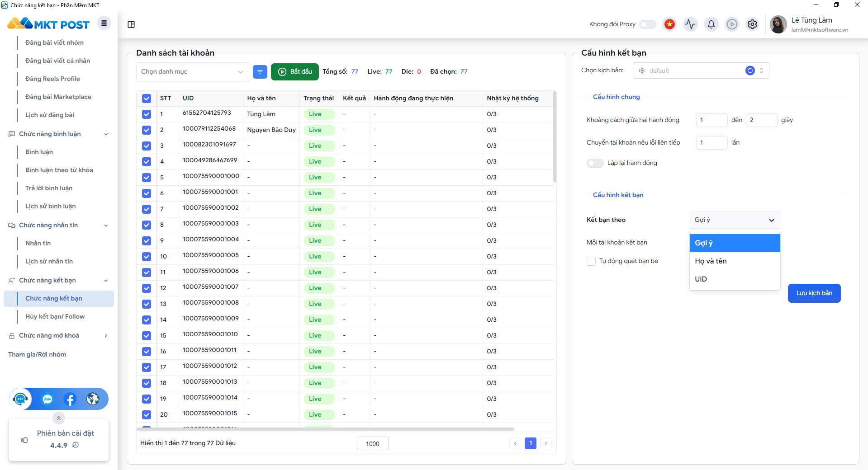Open the support chat headset icon
The width and height of the screenshot is (868, 470).
20,399
